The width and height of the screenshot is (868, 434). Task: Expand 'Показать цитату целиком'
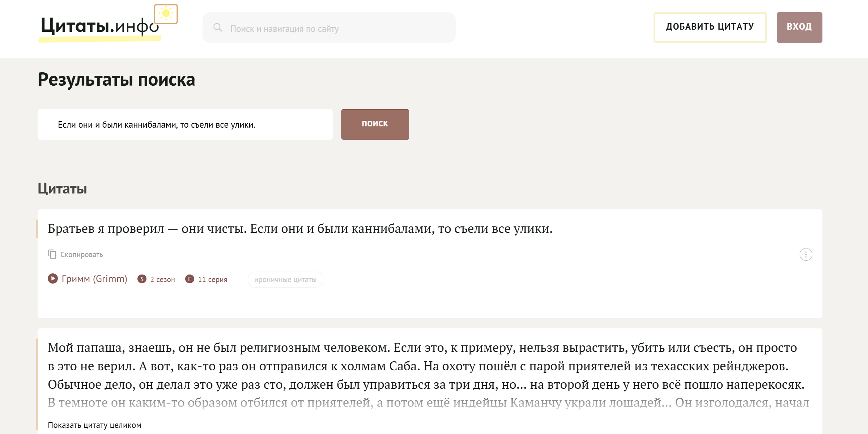click(95, 424)
